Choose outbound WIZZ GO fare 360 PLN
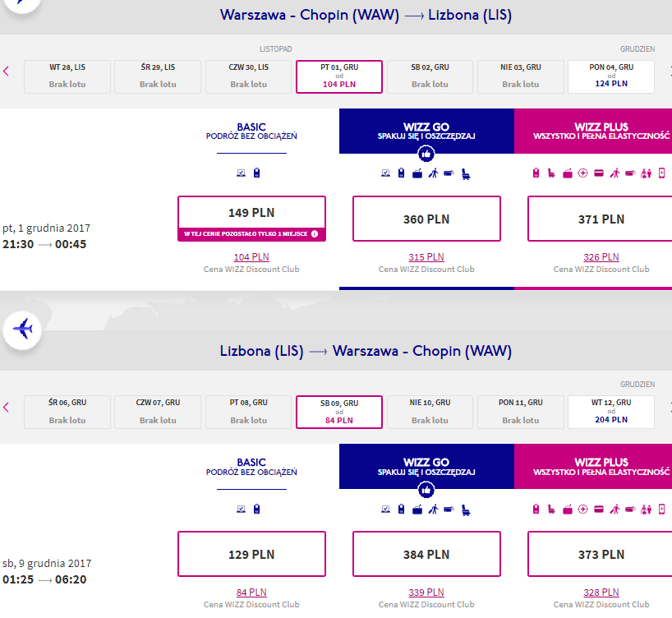This screenshot has width=672, height=618. 426,219
